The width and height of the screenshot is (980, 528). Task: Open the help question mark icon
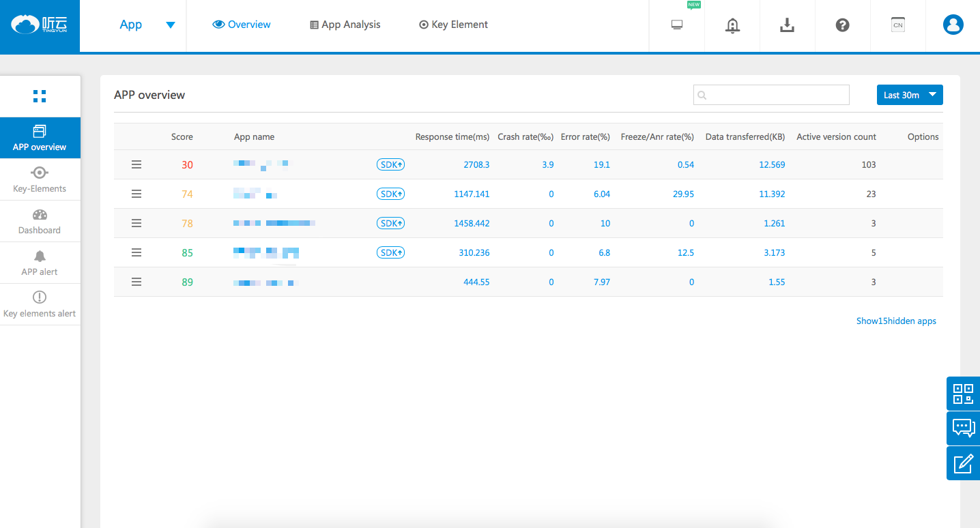(x=842, y=25)
